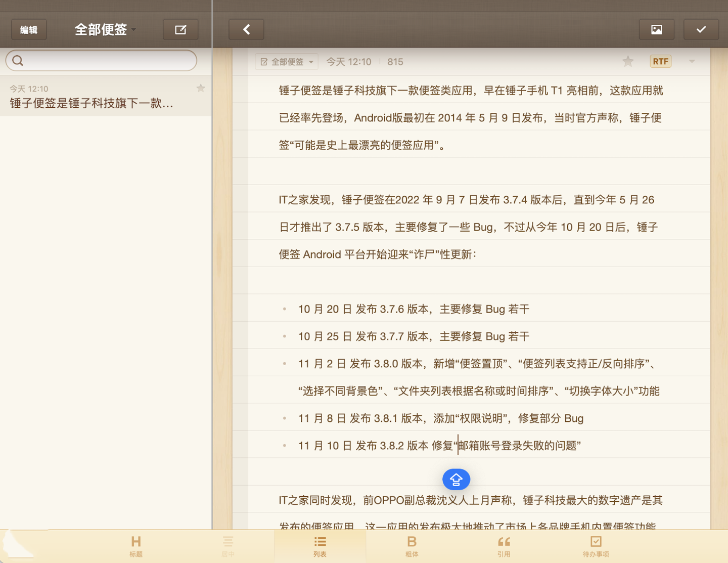
Task: Select the note dated 今天 12:10 in the list
Action: [96, 97]
